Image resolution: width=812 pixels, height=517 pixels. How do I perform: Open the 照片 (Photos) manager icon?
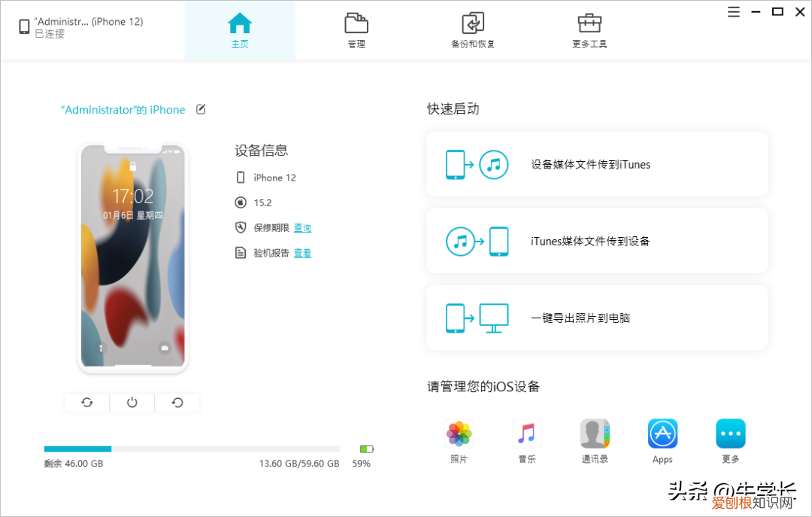(x=459, y=433)
